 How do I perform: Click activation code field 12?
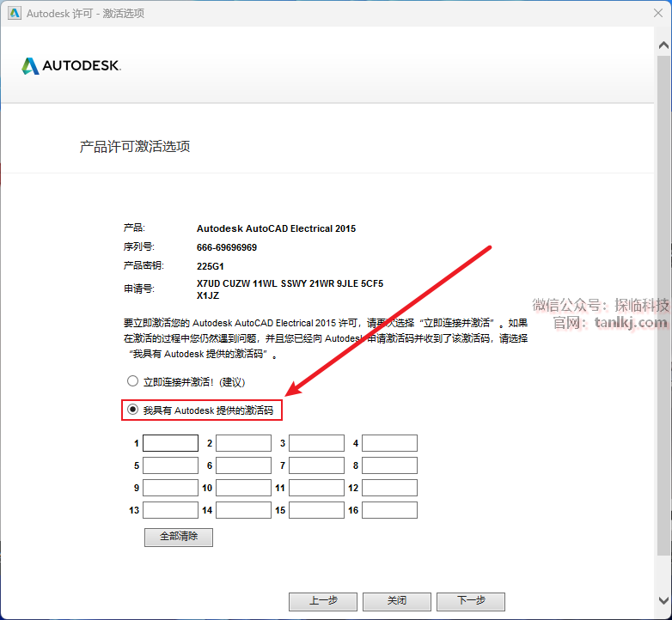pos(389,488)
